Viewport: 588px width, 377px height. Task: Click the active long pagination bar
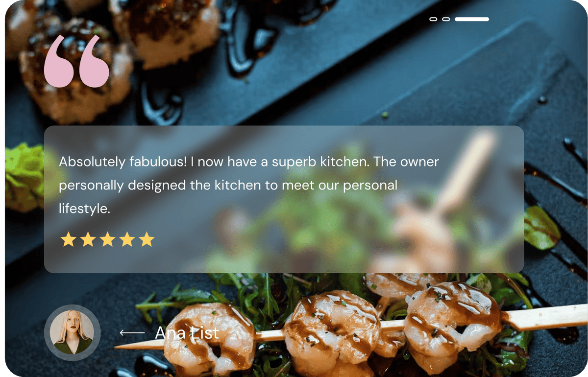click(472, 19)
